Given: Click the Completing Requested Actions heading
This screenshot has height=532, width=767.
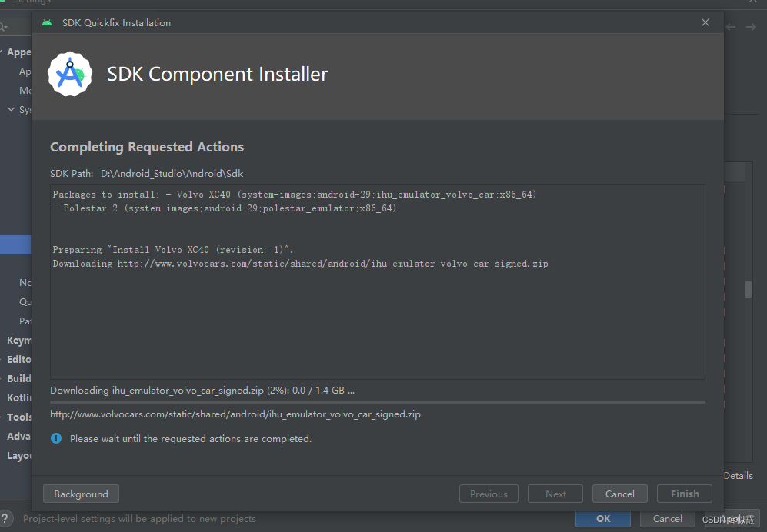Looking at the screenshot, I should (147, 147).
